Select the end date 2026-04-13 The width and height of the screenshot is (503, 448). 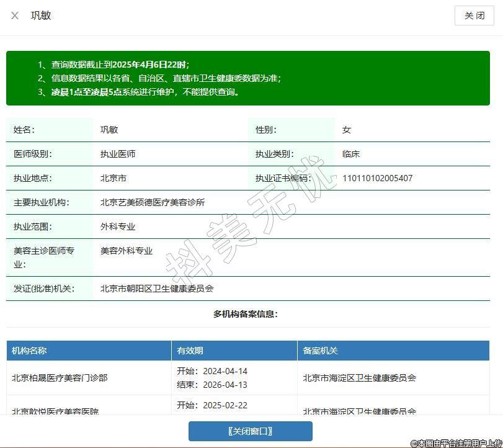(x=225, y=384)
